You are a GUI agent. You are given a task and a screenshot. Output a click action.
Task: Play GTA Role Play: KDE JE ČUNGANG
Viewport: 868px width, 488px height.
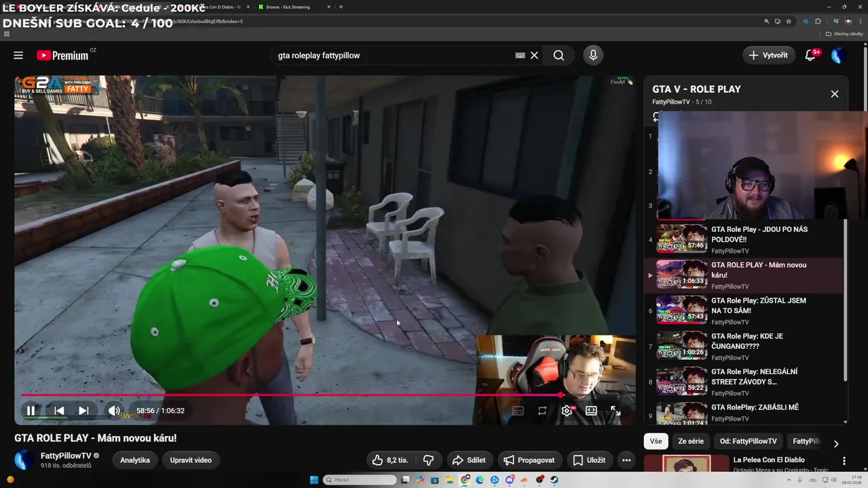point(743,346)
